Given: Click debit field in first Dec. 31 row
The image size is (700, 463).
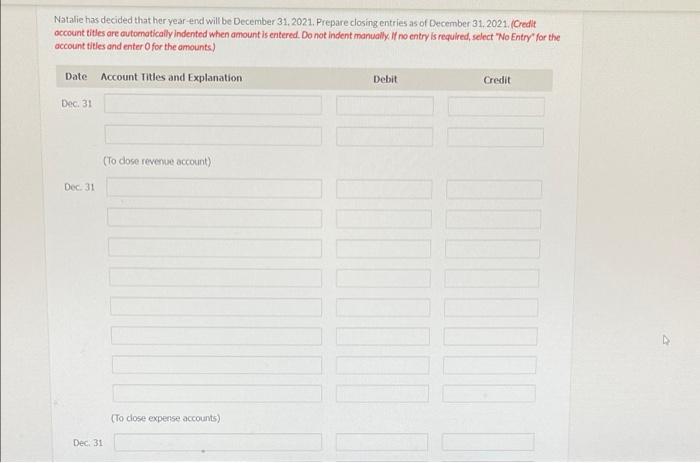Looking at the screenshot, I should (384, 106).
